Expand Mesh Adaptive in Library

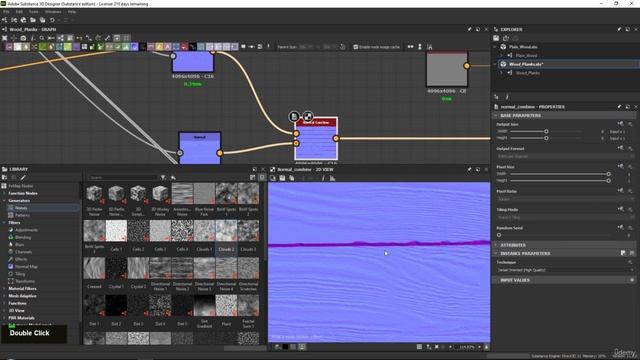4,296
